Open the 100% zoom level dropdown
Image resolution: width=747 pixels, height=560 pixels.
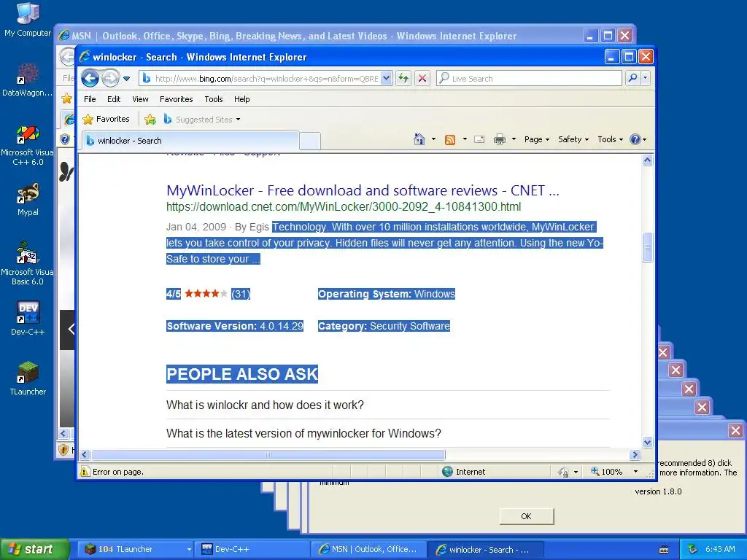point(635,472)
